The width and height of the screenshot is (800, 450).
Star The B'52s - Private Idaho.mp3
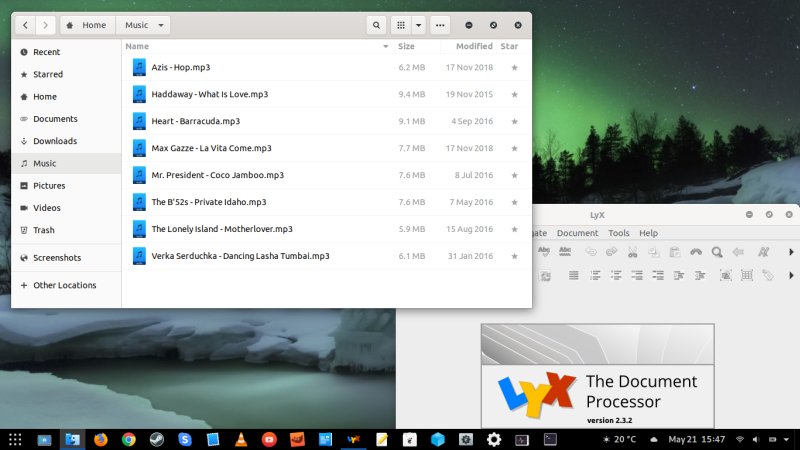coord(514,202)
